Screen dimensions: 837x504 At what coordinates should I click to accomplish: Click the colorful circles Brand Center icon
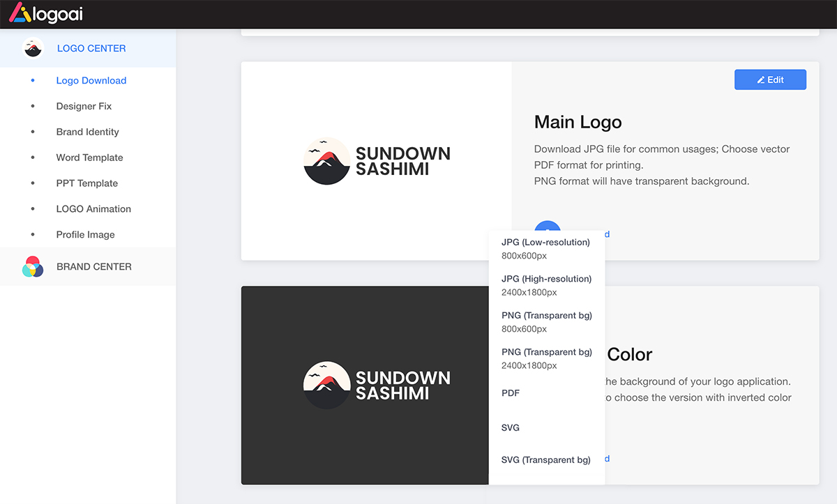click(x=33, y=266)
